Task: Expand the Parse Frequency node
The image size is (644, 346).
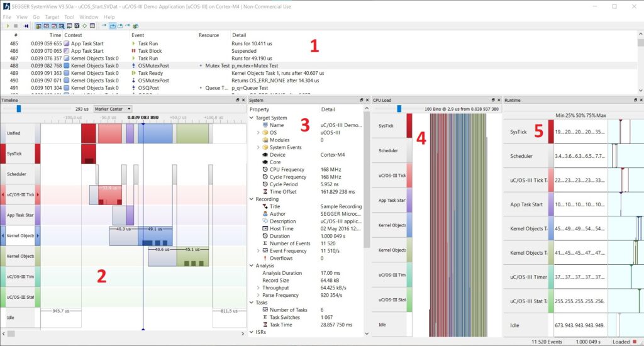Action: (258, 295)
